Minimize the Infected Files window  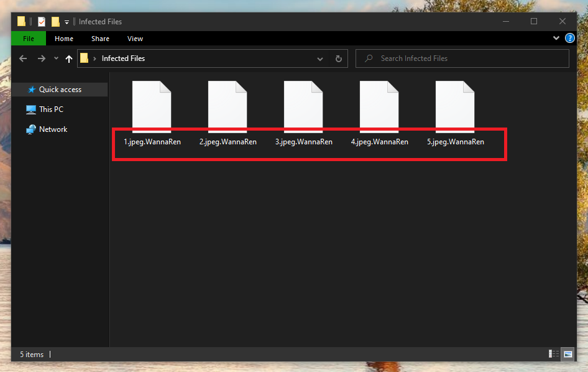point(506,21)
